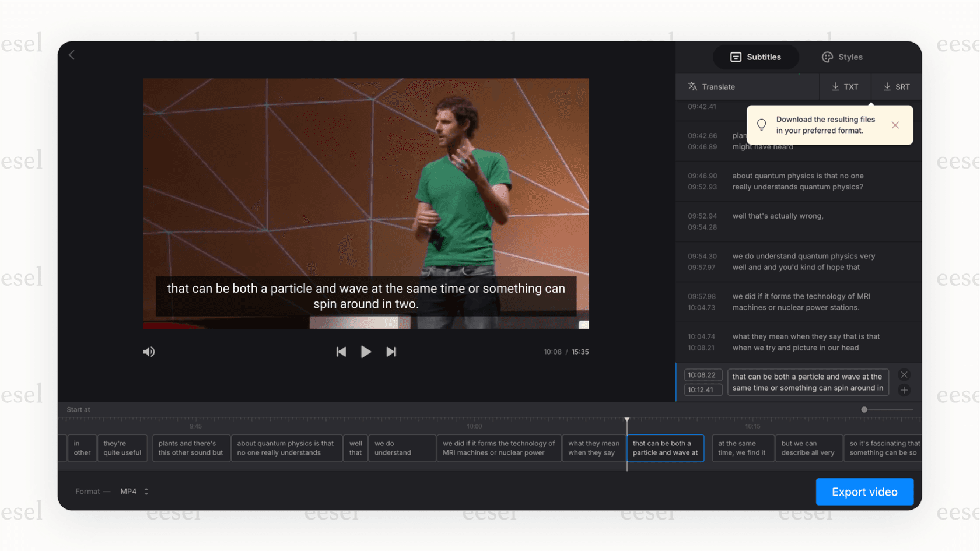Image resolution: width=980 pixels, height=551 pixels.
Task: Download subtitles as TXT file
Action: point(845,86)
